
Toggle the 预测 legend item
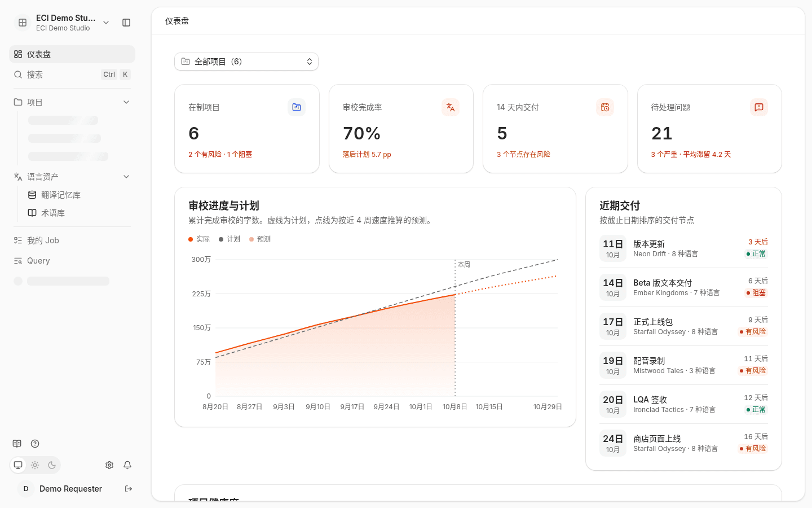(x=260, y=239)
